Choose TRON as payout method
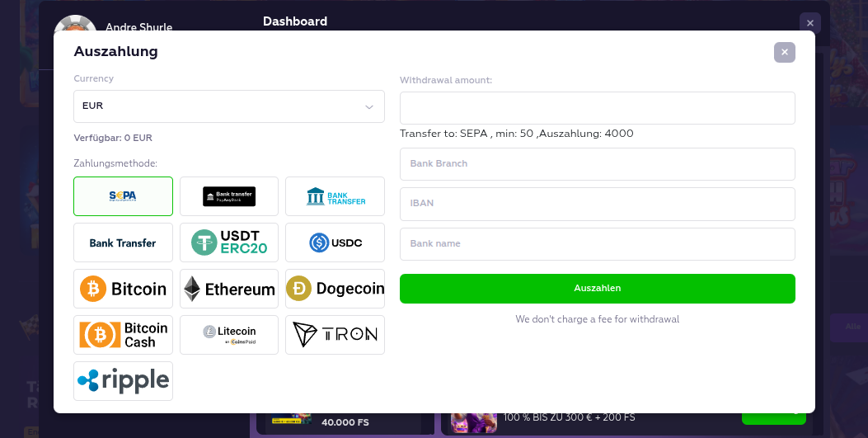Image resolution: width=868 pixels, height=438 pixels. (335, 335)
